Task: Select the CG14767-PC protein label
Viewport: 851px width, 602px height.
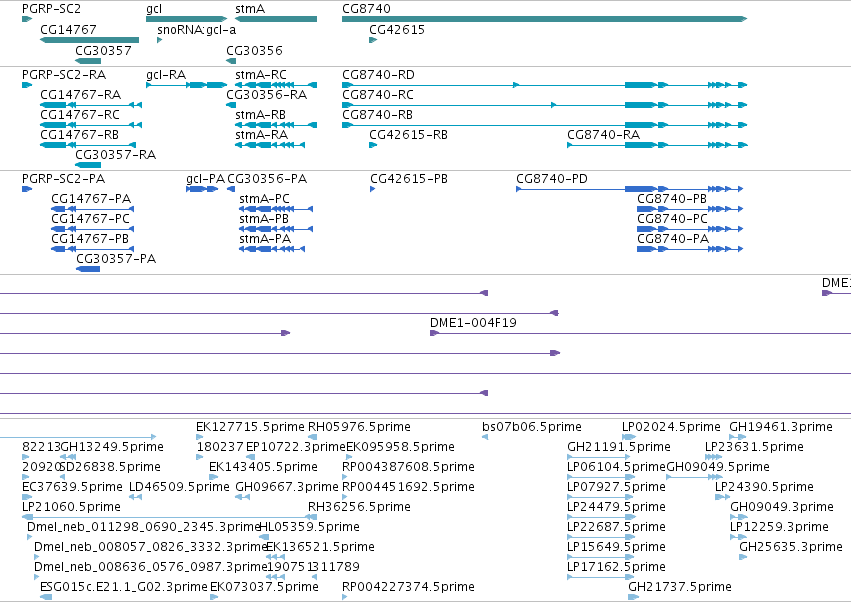Action: (x=91, y=219)
